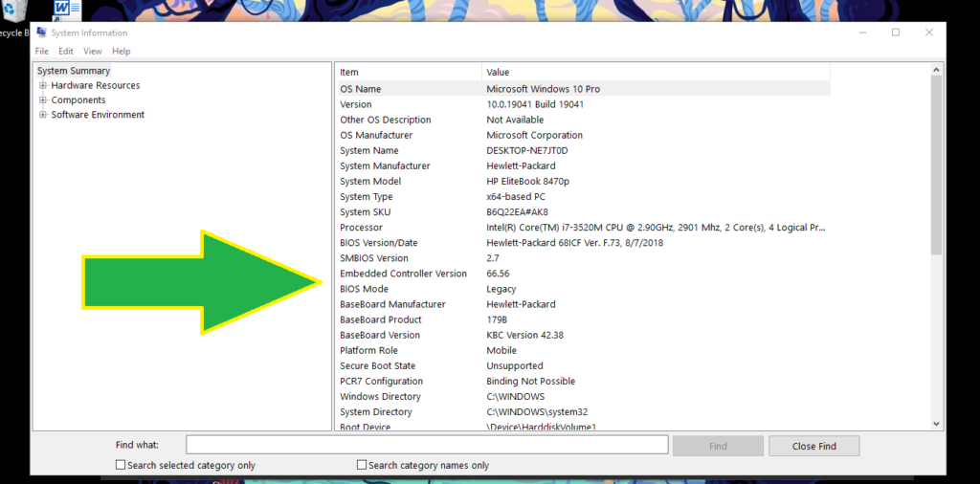Select the System Name row

tap(584, 150)
